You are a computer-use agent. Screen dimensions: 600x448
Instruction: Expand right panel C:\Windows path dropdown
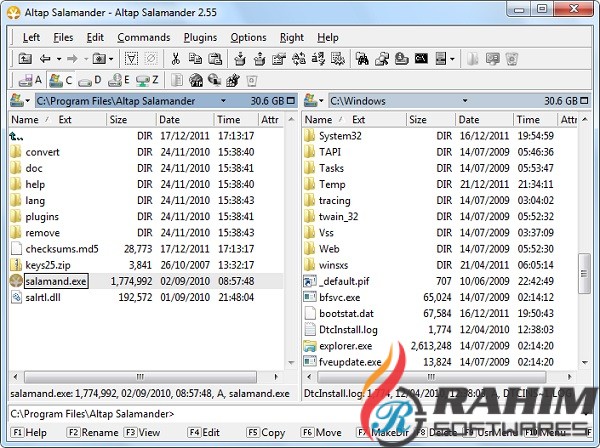(465, 101)
